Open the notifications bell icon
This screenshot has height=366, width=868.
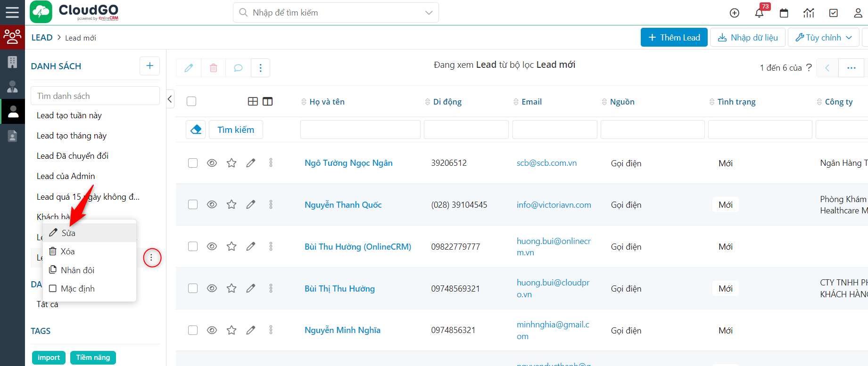tap(759, 13)
